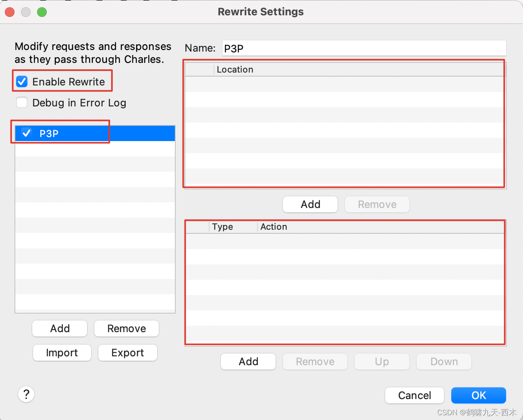Viewport: 523px width, 420px height.
Task: Confirm settings with OK button
Action: point(479,395)
